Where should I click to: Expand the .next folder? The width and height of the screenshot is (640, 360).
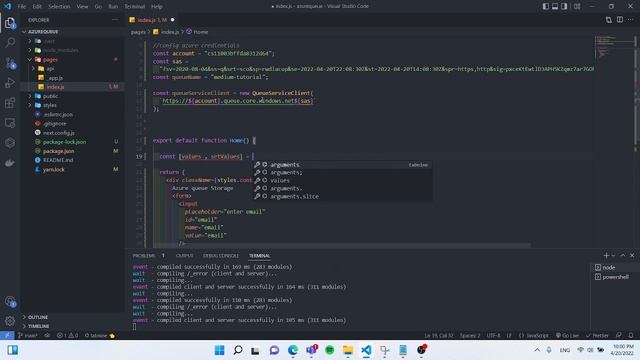[49, 41]
